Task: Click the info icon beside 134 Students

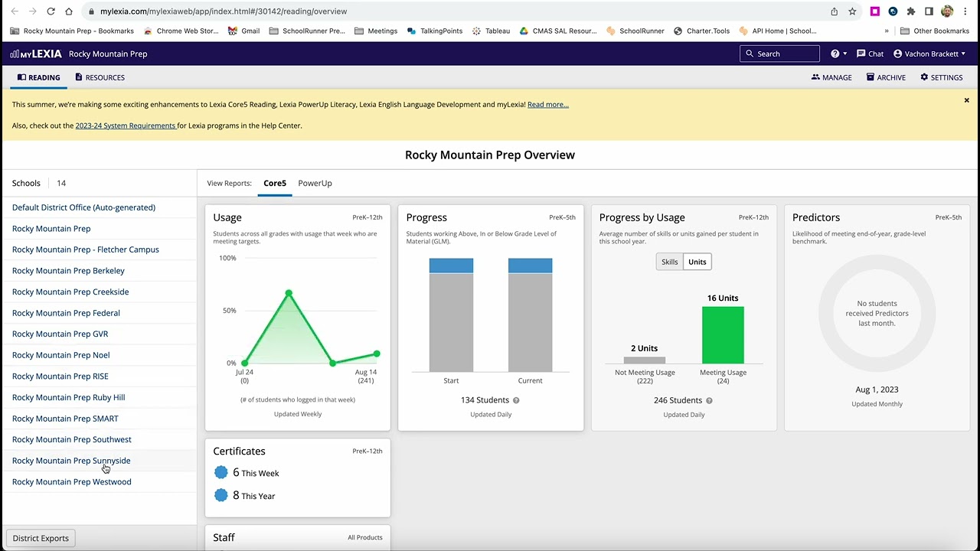Action: (516, 400)
